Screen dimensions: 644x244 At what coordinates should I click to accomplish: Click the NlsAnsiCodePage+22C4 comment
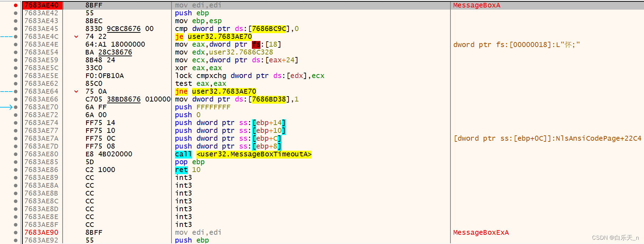tap(548, 139)
